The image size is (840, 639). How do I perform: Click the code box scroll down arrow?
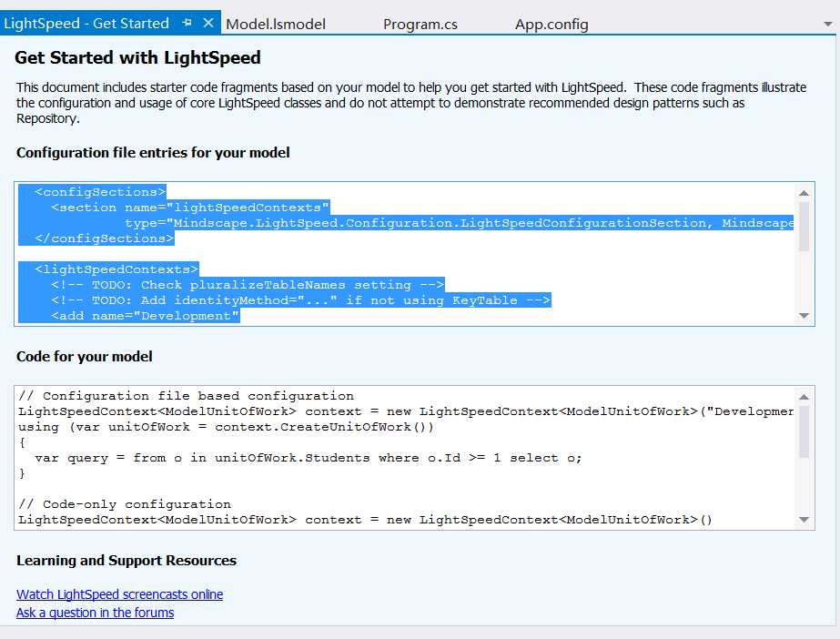(x=804, y=520)
